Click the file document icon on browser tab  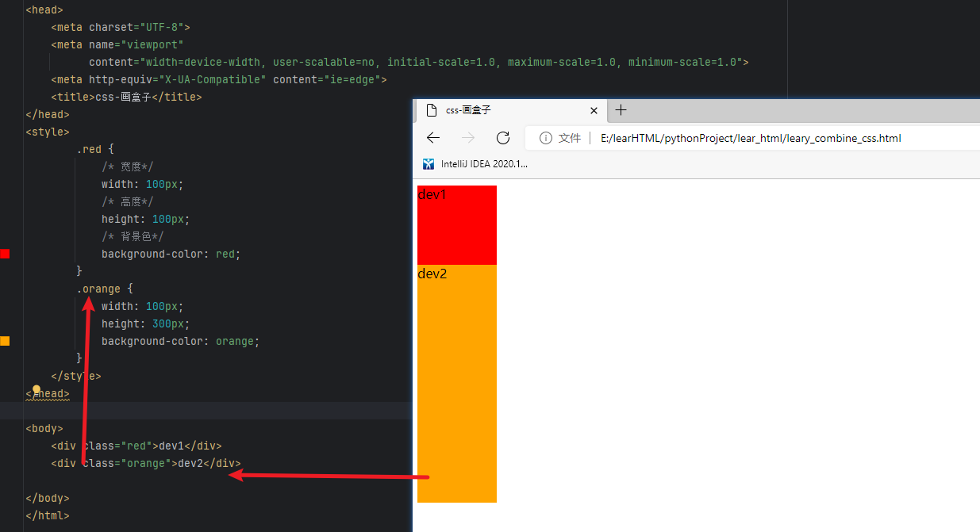[x=432, y=111]
